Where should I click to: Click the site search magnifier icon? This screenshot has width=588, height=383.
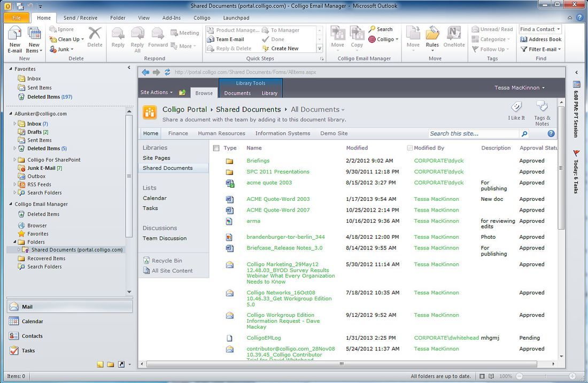524,134
